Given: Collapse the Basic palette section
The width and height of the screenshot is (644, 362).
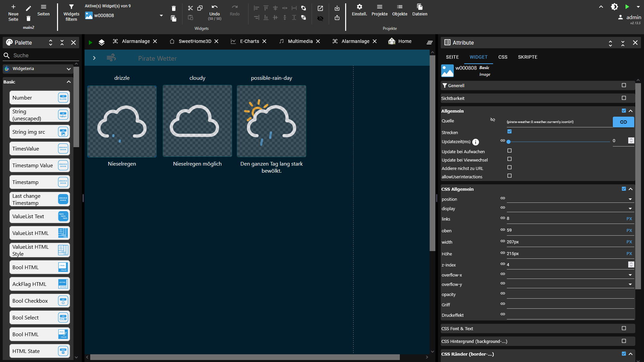Looking at the screenshot, I should click(68, 82).
